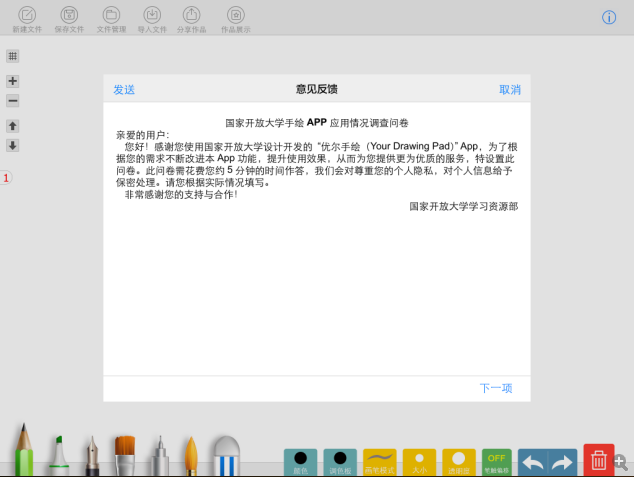The height and width of the screenshot is (477, 634).
Task: Select the paint brush tool
Action: point(124,454)
